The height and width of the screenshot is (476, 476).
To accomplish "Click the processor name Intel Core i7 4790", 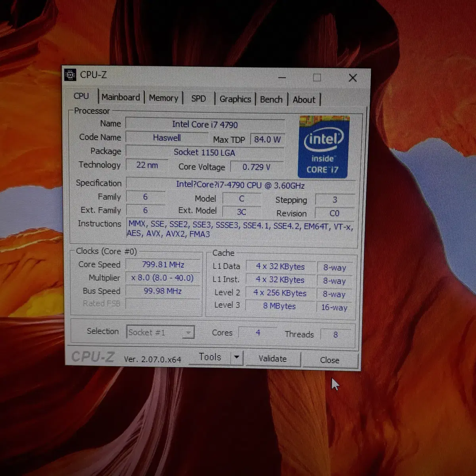I will click(205, 124).
